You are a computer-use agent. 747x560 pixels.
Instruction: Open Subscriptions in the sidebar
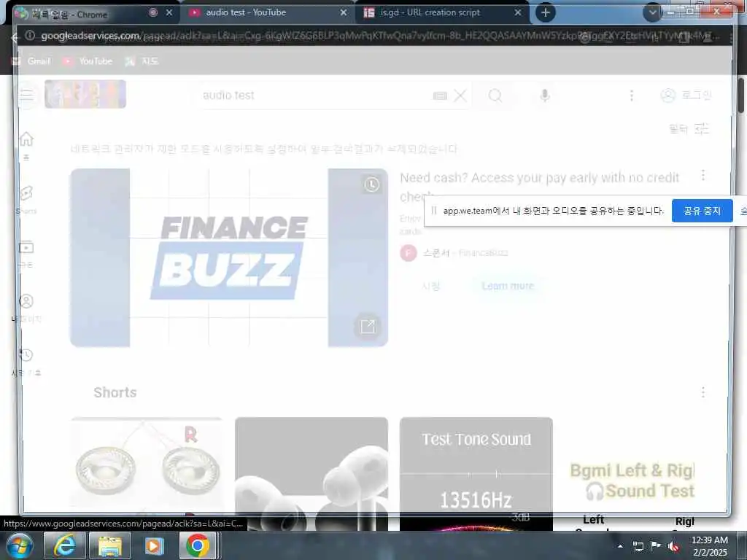pyautogui.click(x=26, y=254)
